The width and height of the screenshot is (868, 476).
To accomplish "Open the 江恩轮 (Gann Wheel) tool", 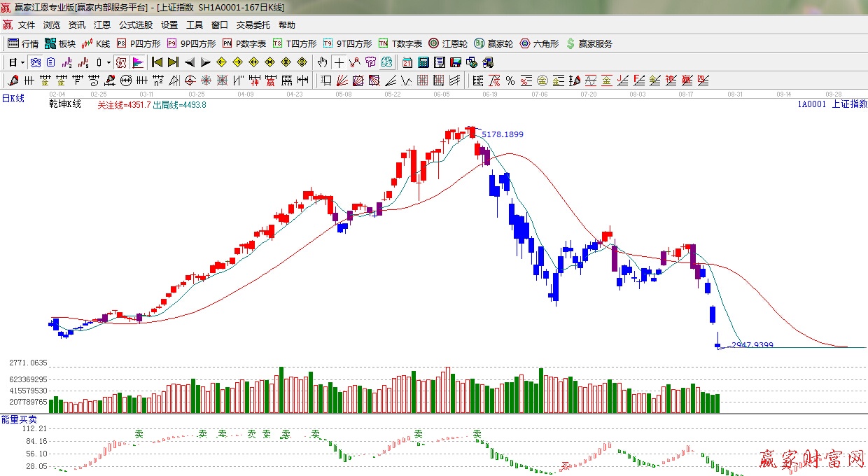I will 448,43.
